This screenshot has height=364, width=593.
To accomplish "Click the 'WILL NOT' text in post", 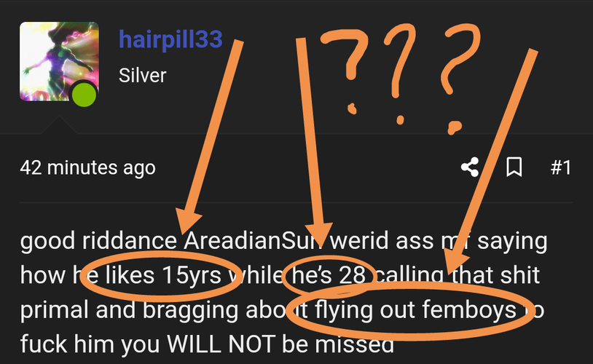I will [x=221, y=344].
